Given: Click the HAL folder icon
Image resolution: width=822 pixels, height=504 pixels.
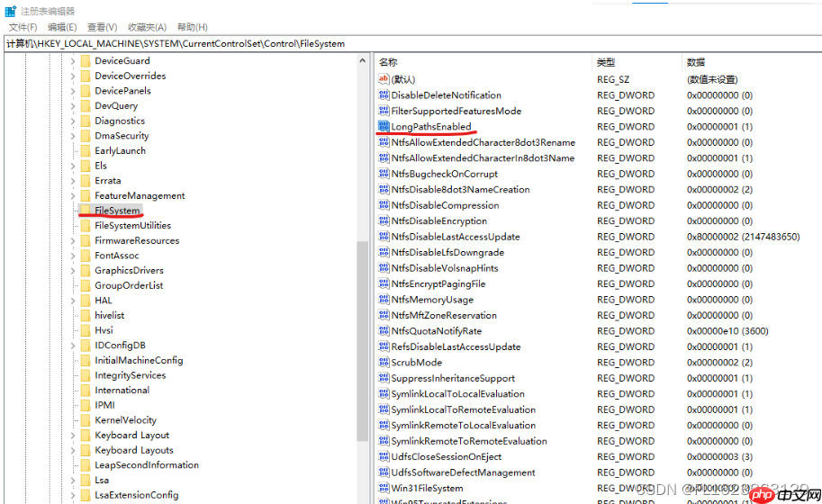Looking at the screenshot, I should (x=86, y=301).
